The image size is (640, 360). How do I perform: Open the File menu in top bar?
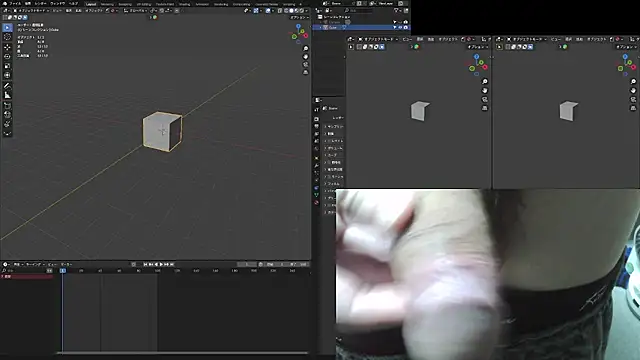[x=15, y=4]
